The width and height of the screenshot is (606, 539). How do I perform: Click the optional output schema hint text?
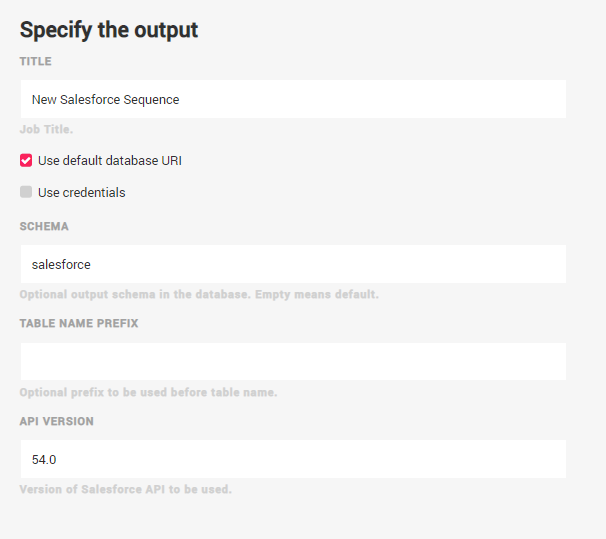click(x=199, y=294)
